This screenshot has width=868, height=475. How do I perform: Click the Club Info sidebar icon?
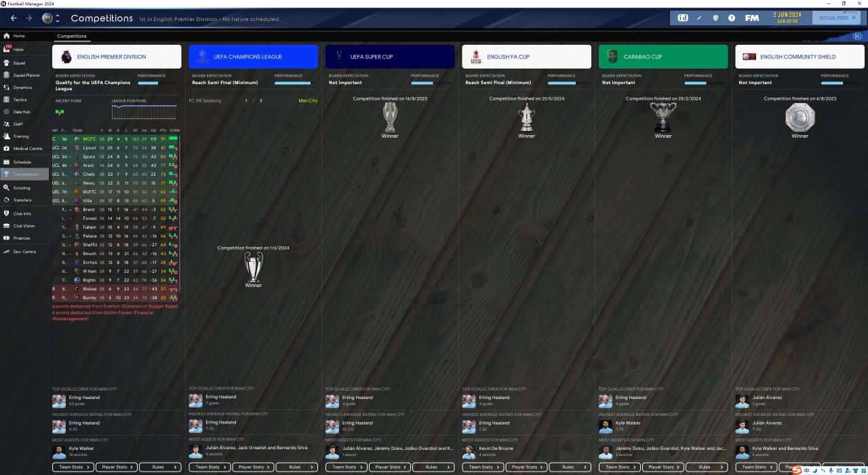click(x=7, y=214)
